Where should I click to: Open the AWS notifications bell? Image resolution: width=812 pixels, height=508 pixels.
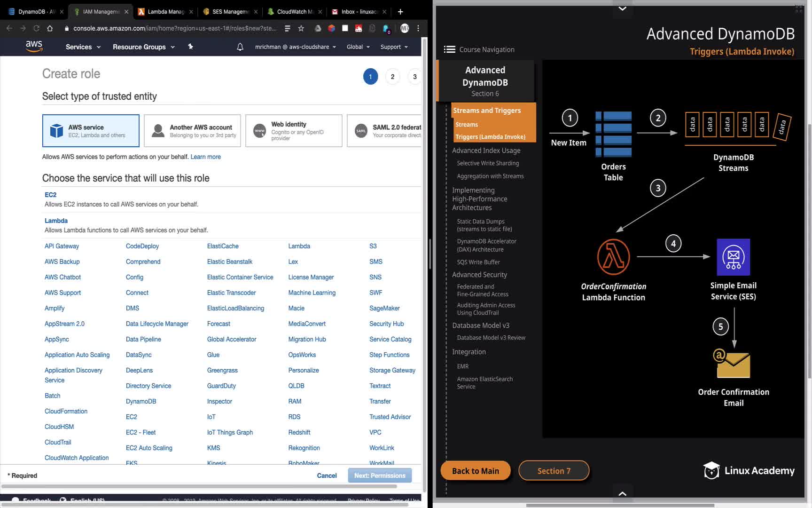pyautogui.click(x=240, y=47)
